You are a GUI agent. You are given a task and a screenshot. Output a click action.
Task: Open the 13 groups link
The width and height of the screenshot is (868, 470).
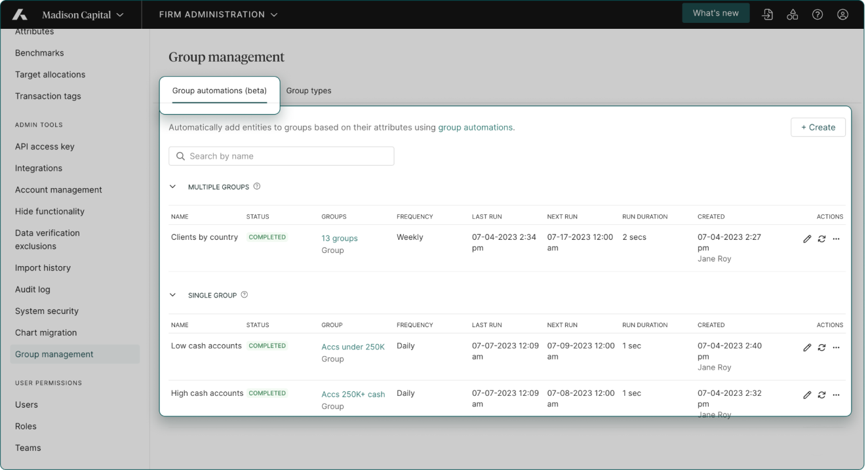click(x=340, y=238)
